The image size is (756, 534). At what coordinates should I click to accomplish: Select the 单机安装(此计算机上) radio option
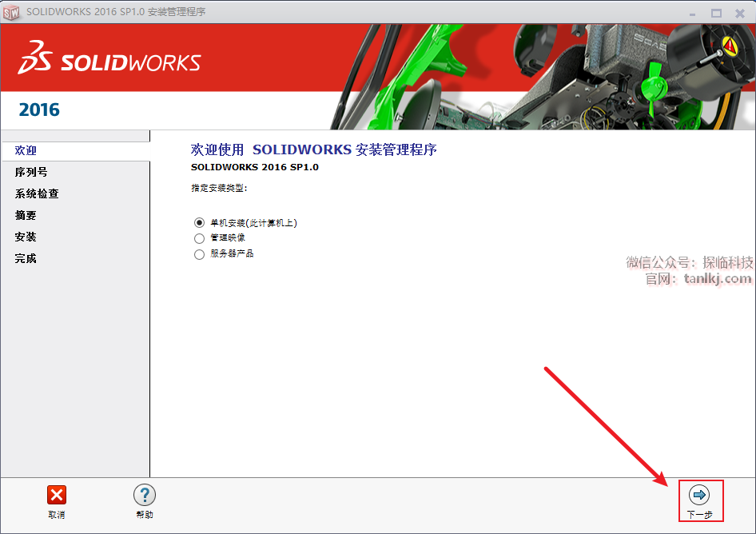coord(200,223)
